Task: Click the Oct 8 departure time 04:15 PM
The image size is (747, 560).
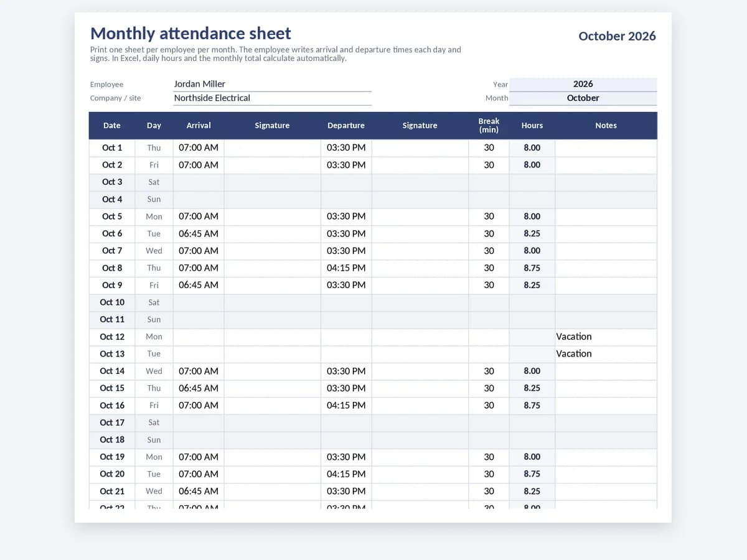Action: click(x=346, y=268)
